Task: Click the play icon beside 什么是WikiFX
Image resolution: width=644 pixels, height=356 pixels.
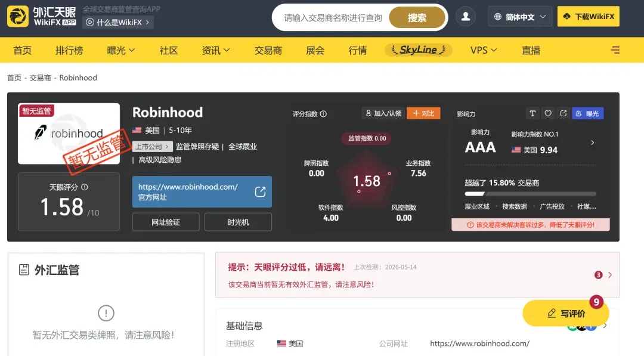Action: tap(90, 22)
